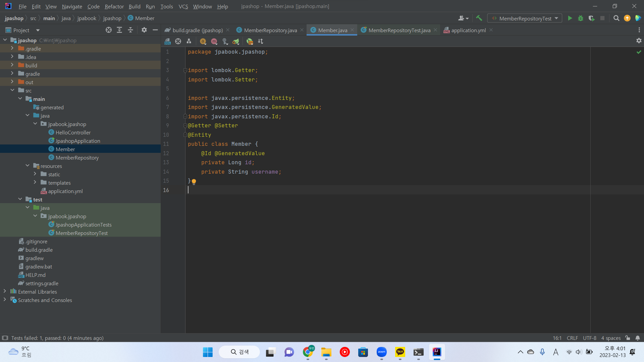Open Project panel gear options
Image resolution: width=644 pixels, height=362 pixels.
[144, 30]
